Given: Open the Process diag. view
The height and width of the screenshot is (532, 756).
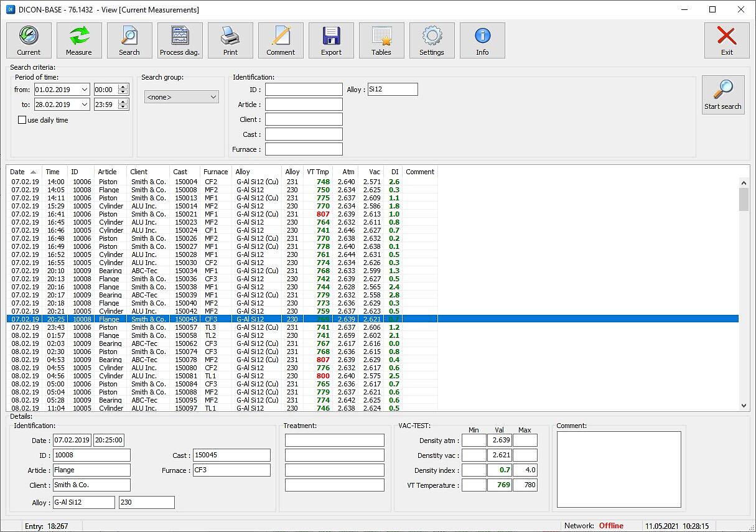Looking at the screenshot, I should click(180, 40).
